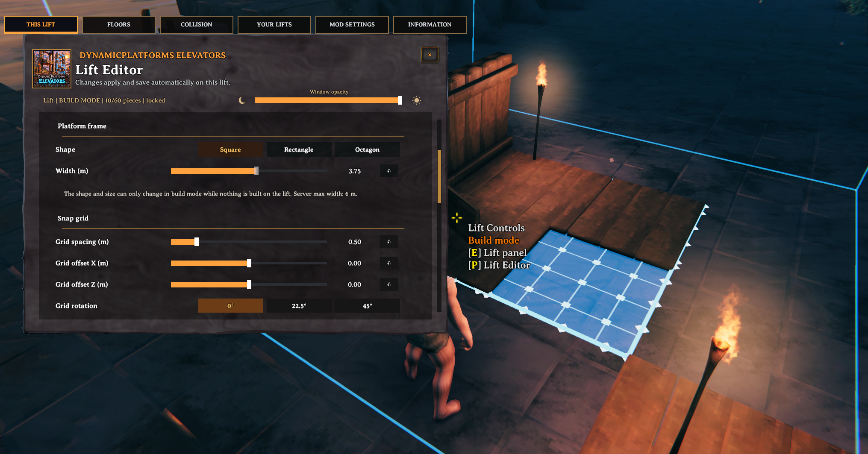Switch to the Floors tab
Viewport: 868px width, 454px height.
click(x=119, y=24)
